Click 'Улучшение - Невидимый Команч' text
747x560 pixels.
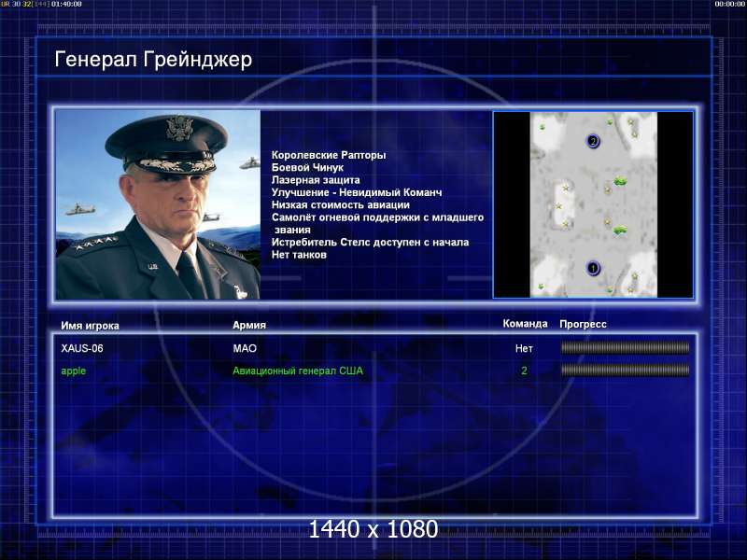(x=357, y=192)
